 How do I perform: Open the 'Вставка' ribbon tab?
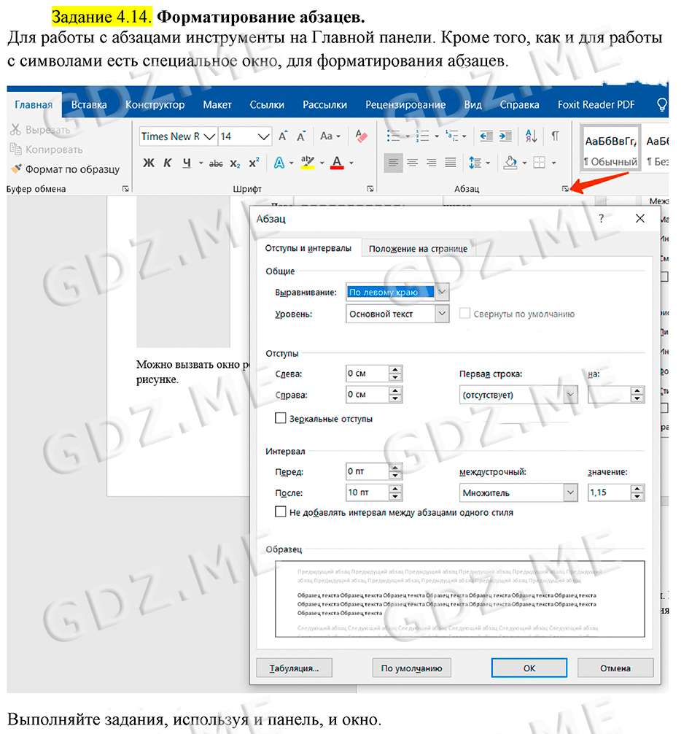89,104
